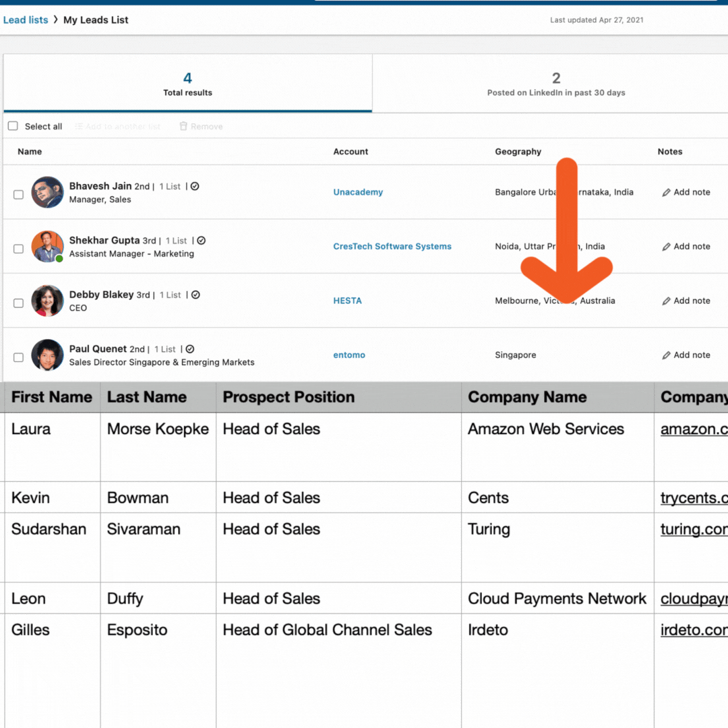
Task: Click the pencil icon in Bhavesh Jain's row
Action: click(x=666, y=193)
